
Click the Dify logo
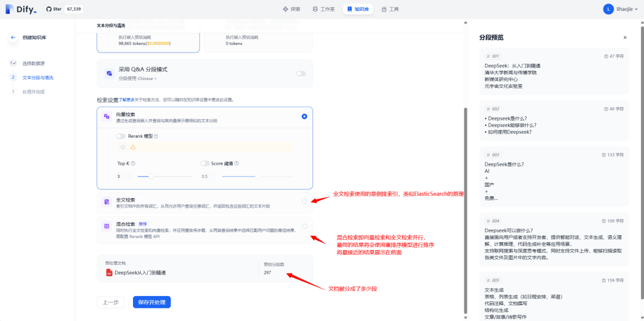pos(21,9)
